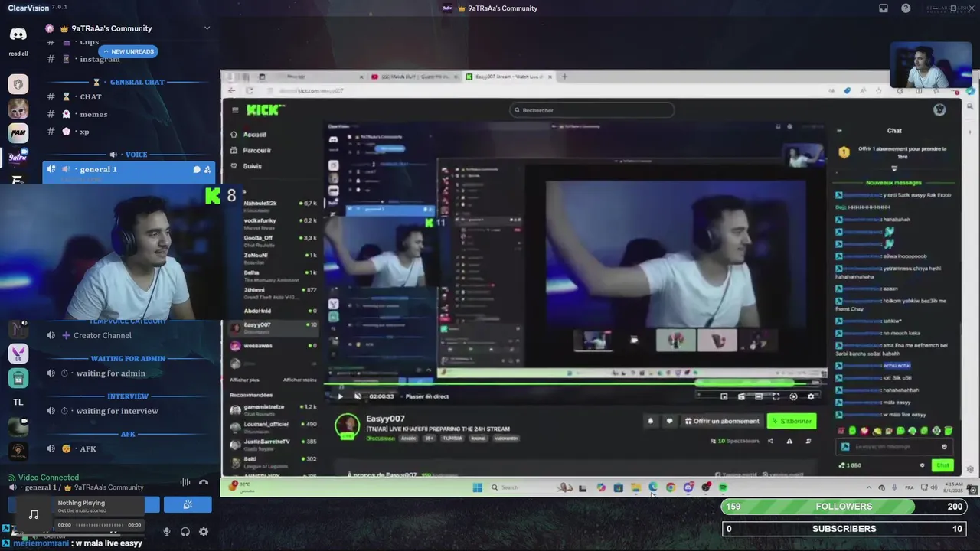
Task: Toggle Discord microphone mute
Action: 167,532
